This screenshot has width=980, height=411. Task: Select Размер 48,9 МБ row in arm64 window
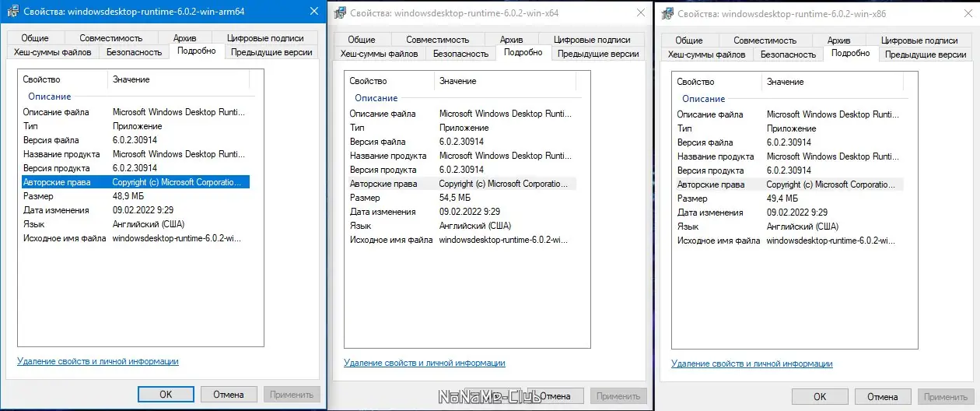pos(135,196)
